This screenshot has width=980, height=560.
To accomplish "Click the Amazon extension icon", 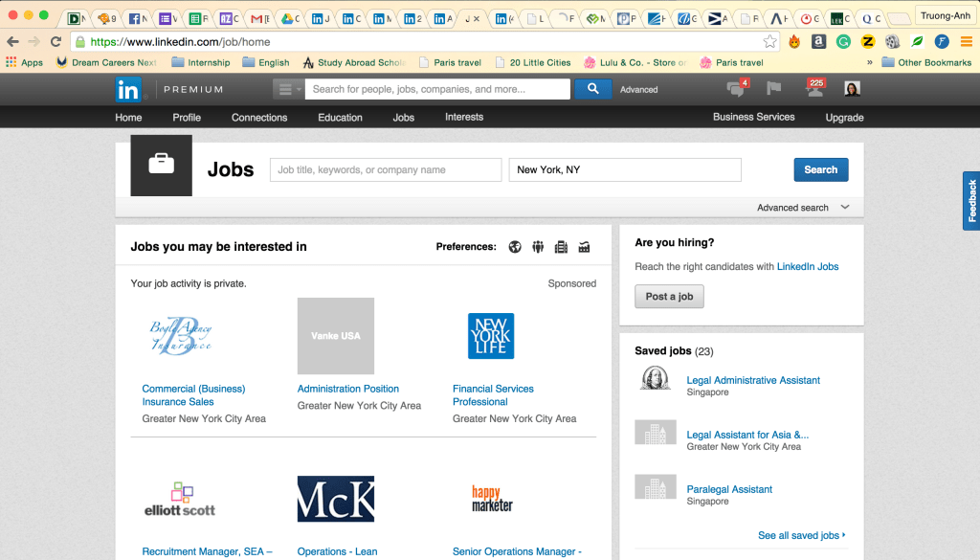I will (x=819, y=42).
